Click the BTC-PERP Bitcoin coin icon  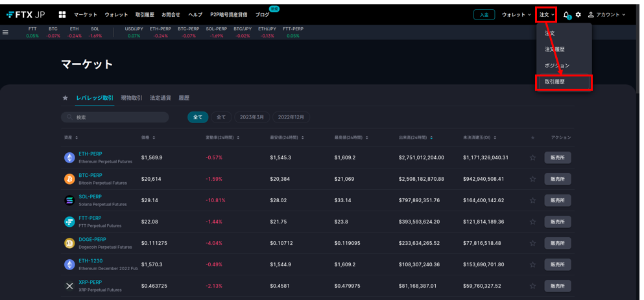click(x=69, y=179)
